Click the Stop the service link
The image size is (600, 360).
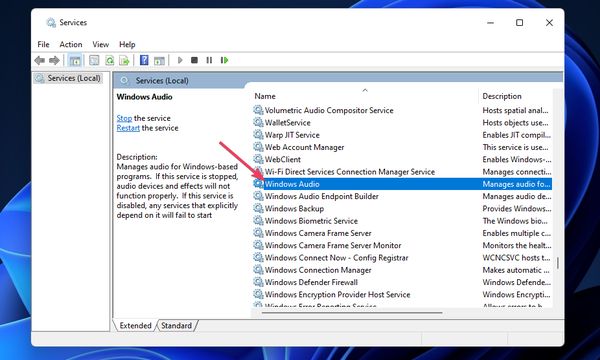[124, 118]
